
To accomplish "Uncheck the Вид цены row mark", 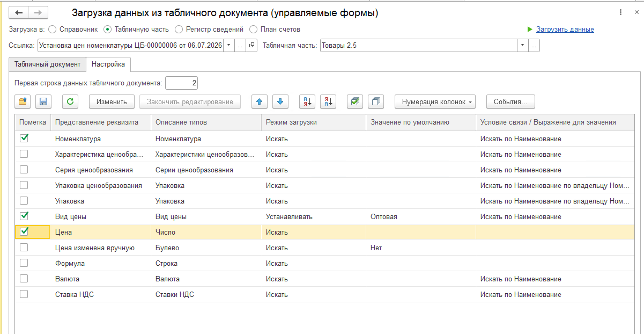I will pos(24,216).
